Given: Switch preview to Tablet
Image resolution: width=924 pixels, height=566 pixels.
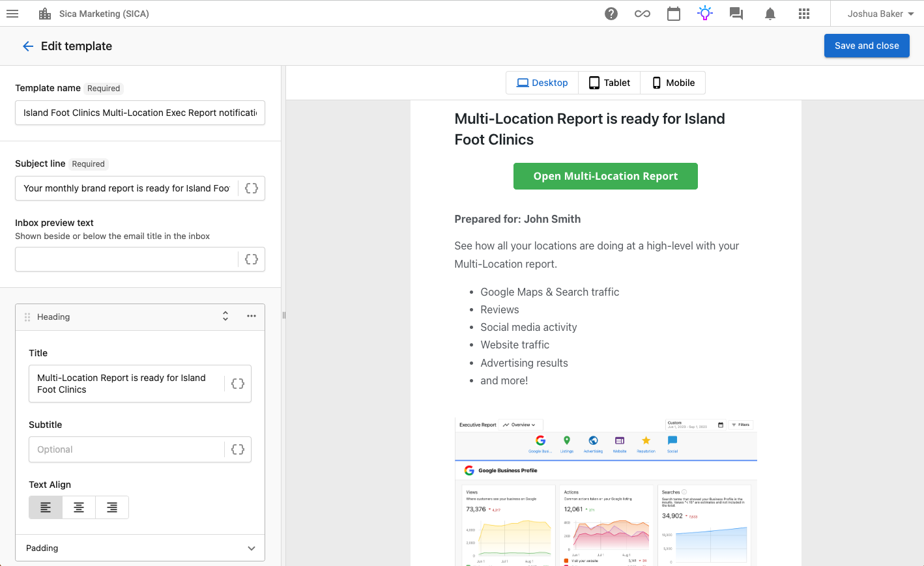Looking at the screenshot, I should pyautogui.click(x=609, y=83).
